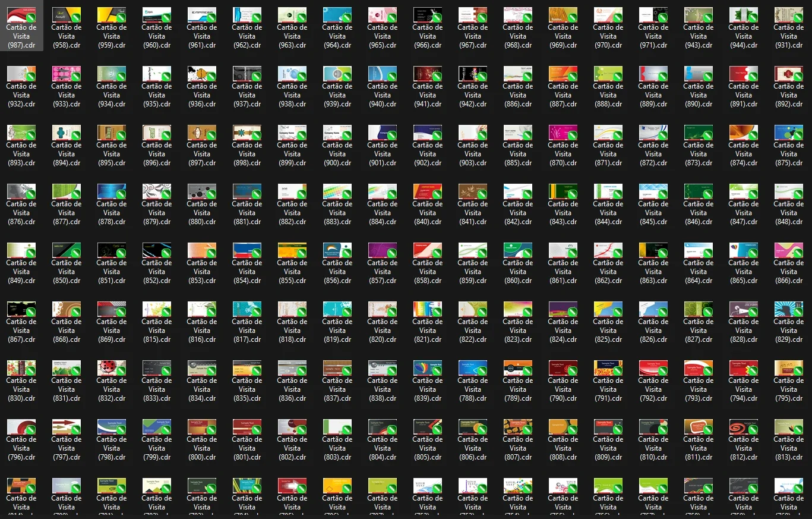Select the Cartão de Visita (987).cdr file icon
Screen dimensions: 812x519
coord(21,15)
